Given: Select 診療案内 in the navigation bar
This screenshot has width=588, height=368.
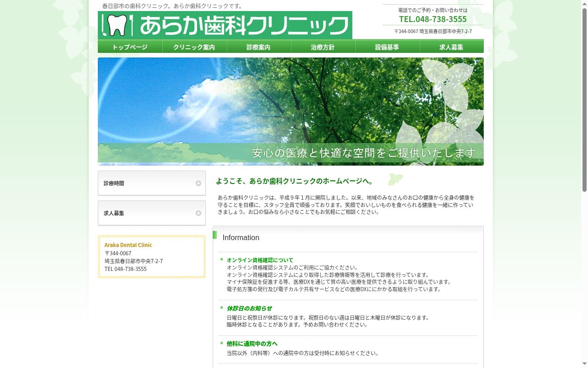Looking at the screenshot, I should tap(259, 46).
